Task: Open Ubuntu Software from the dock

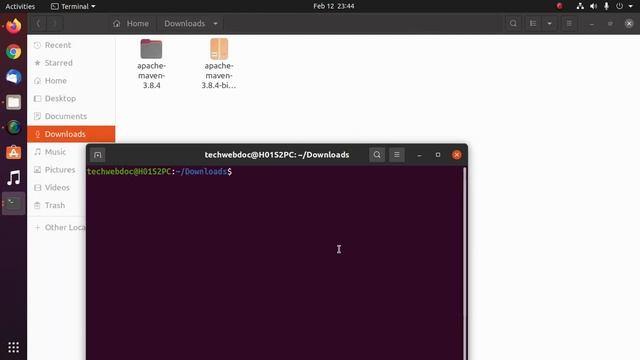Action: (13, 153)
